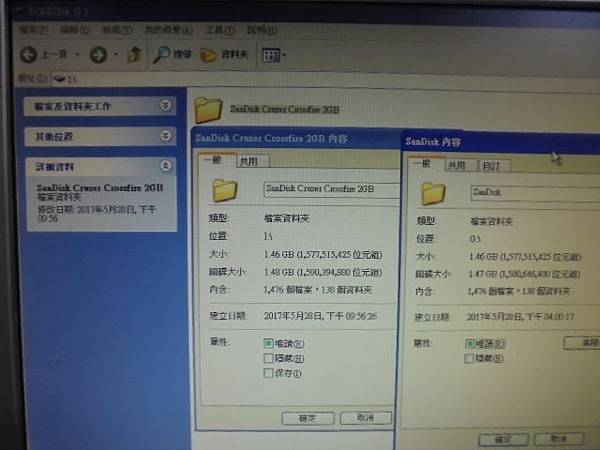Viewport: 600px width, 450px height.
Task: Open the 說明 menu
Action: click(x=262, y=30)
